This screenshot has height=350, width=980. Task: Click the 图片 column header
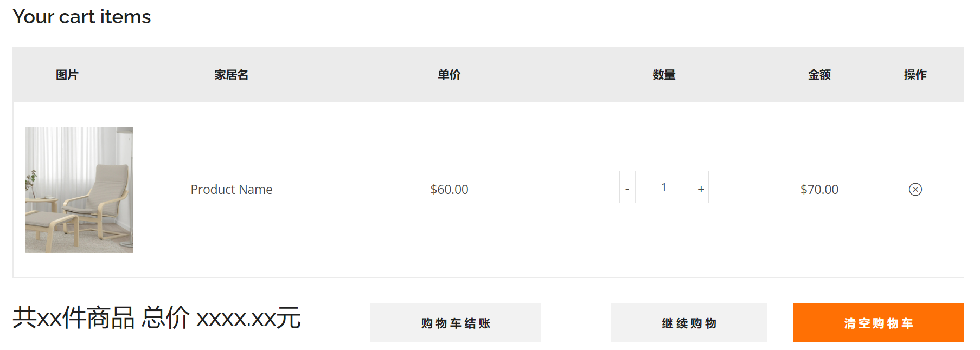(x=67, y=75)
